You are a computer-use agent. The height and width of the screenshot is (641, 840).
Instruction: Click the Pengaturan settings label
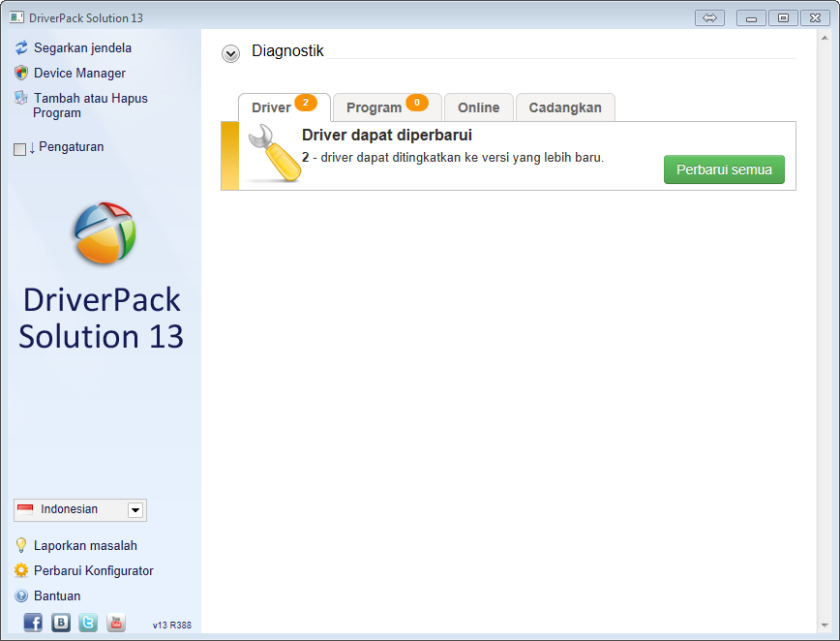[x=72, y=147]
